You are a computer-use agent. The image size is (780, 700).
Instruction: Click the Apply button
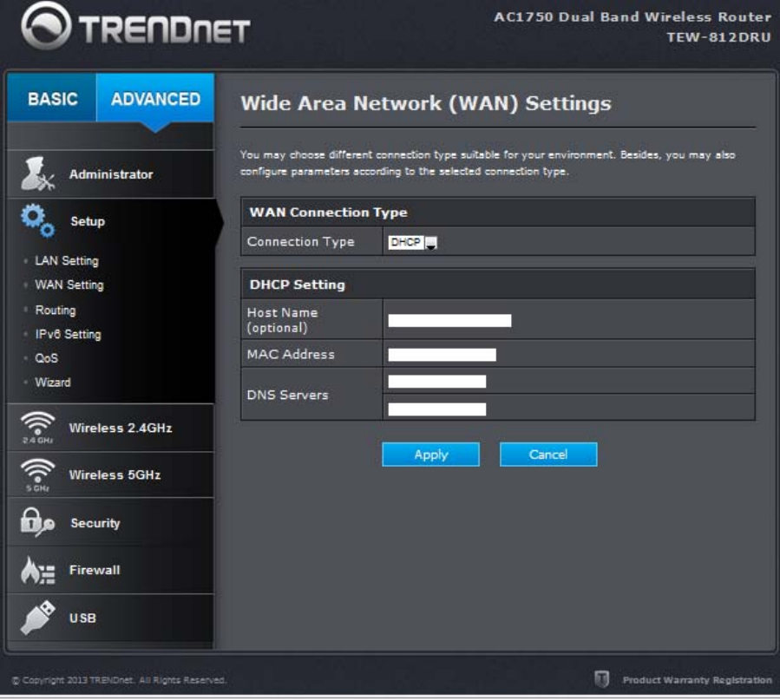(x=431, y=455)
